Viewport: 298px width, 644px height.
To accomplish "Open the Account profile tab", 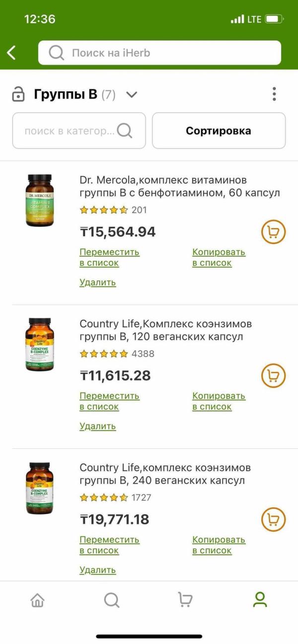I will pos(260,600).
